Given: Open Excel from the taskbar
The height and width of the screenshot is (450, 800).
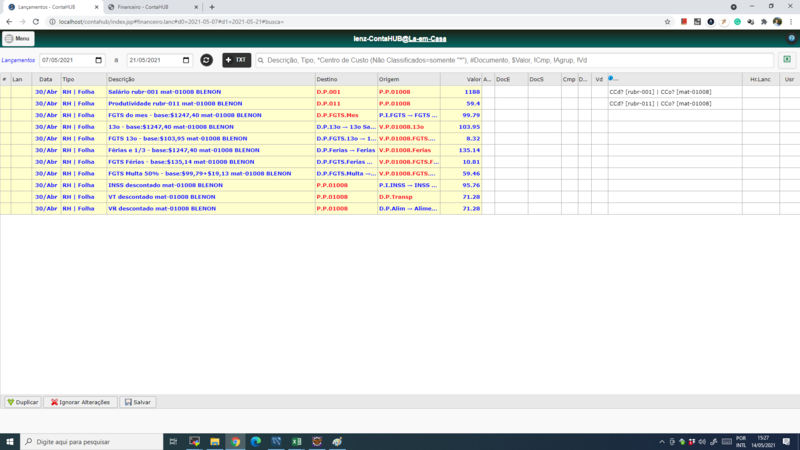Looking at the screenshot, I should tap(296, 441).
